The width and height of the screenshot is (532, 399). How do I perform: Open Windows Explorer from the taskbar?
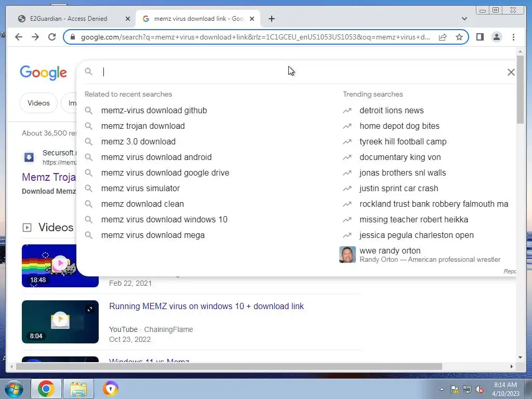(78, 389)
